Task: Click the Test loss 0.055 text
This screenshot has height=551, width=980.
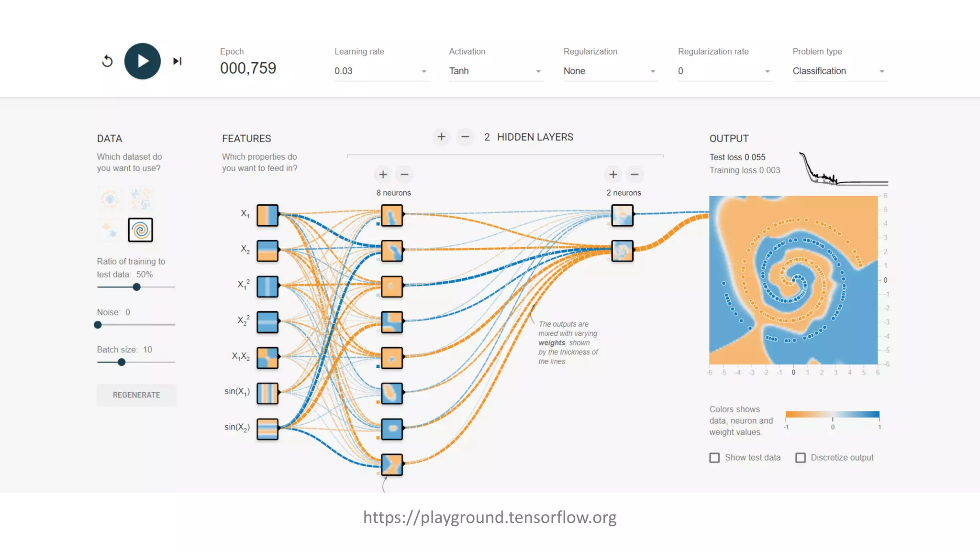Action: pyautogui.click(x=737, y=157)
